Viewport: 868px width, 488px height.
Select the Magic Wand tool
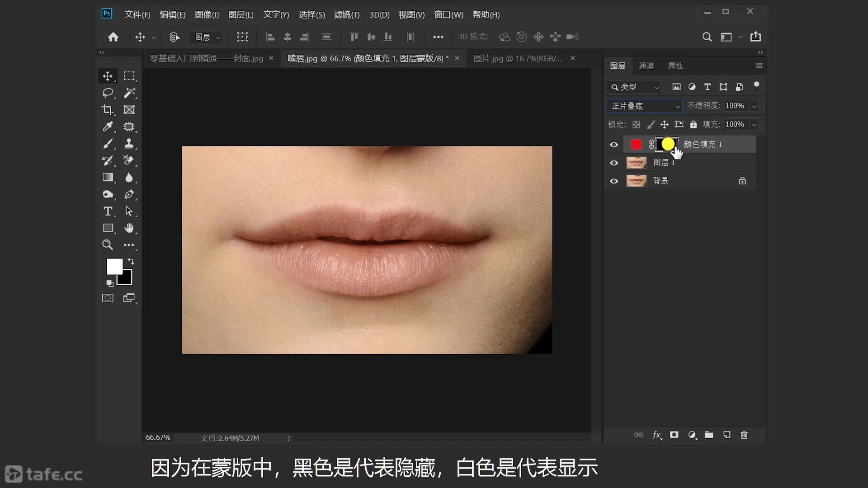tap(129, 93)
